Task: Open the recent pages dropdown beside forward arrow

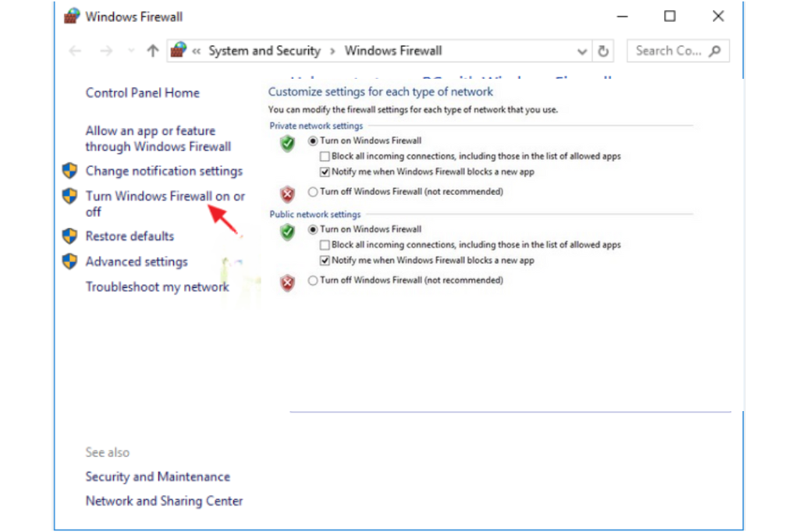Action: coord(130,50)
